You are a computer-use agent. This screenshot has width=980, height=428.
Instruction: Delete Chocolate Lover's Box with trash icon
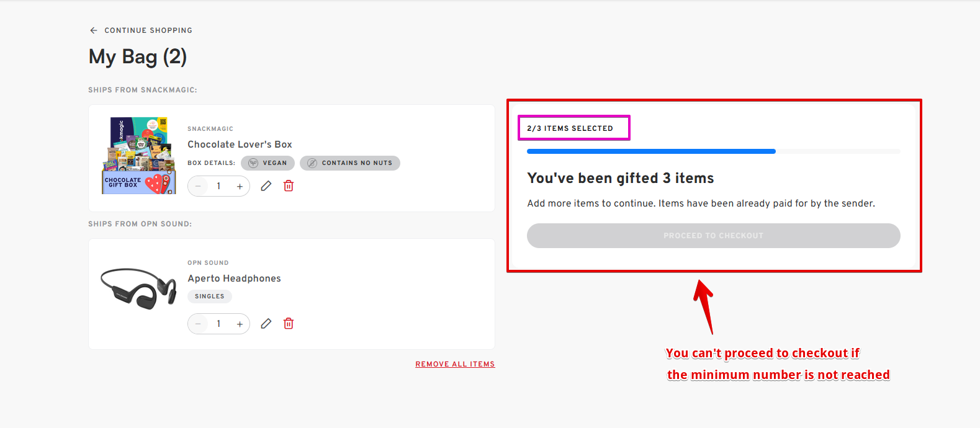pos(289,186)
